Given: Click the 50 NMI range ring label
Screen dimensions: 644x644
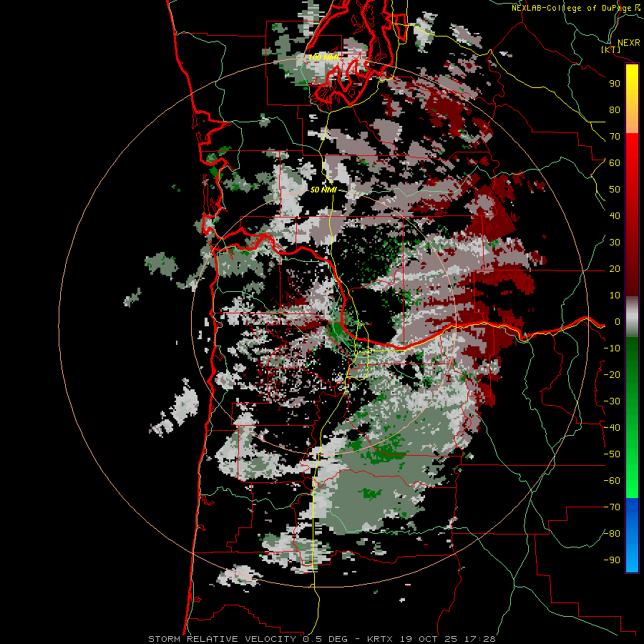Looking at the screenshot, I should tap(323, 190).
